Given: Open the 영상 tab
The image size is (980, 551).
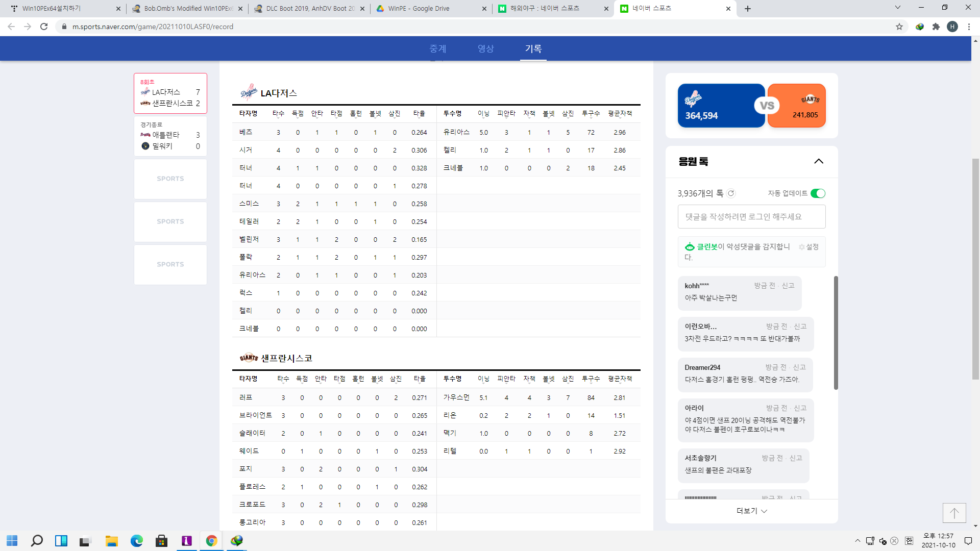Looking at the screenshot, I should (485, 48).
